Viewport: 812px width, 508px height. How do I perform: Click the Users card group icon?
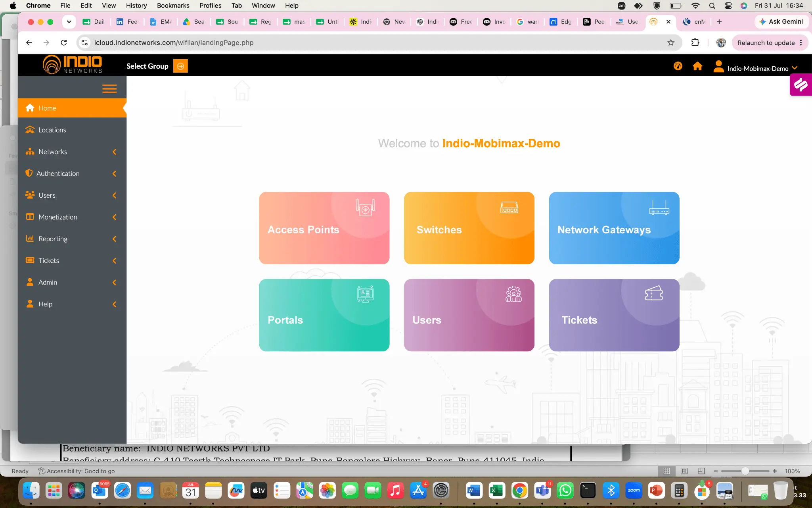(x=513, y=294)
